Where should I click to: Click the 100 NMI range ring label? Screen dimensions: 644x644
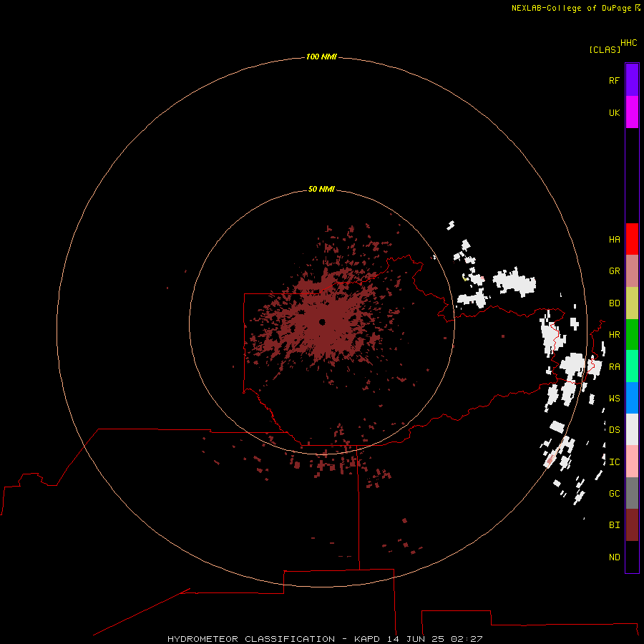coord(321,57)
